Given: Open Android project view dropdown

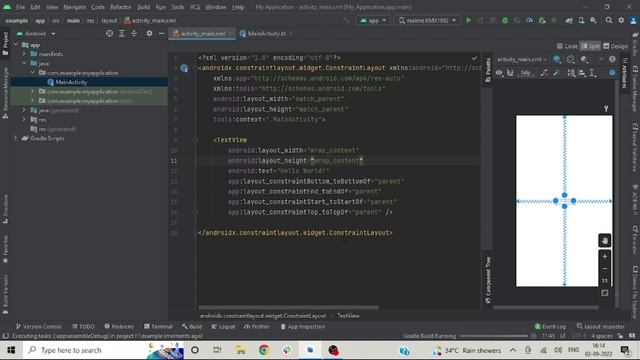Looking at the screenshot, I should [x=36, y=33].
